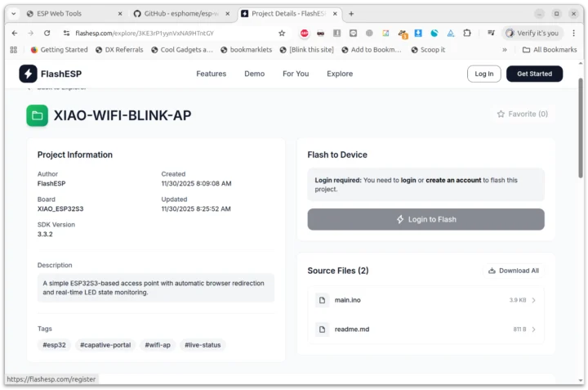Expand the tab search dropdown arrow
The height and width of the screenshot is (390, 588).
pos(14,14)
